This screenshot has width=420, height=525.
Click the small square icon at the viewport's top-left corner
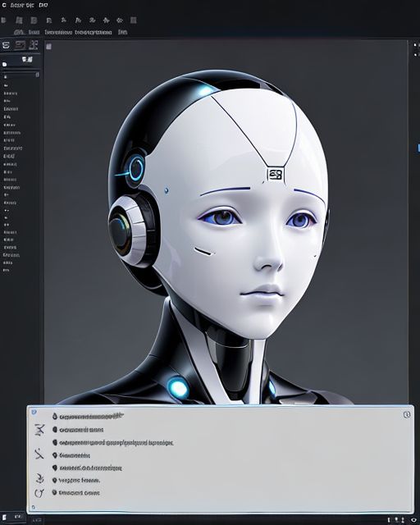pos(48,46)
